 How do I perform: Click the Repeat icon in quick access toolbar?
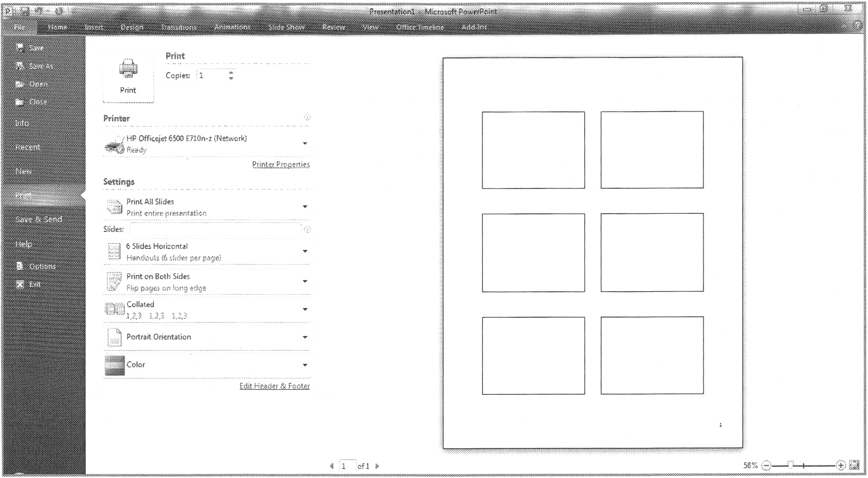(x=60, y=11)
